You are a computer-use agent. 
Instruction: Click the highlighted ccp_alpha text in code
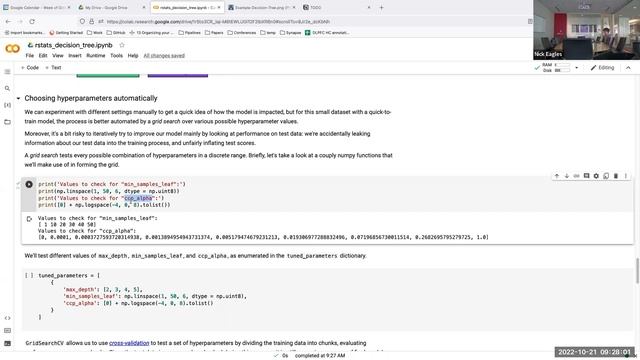138,198
